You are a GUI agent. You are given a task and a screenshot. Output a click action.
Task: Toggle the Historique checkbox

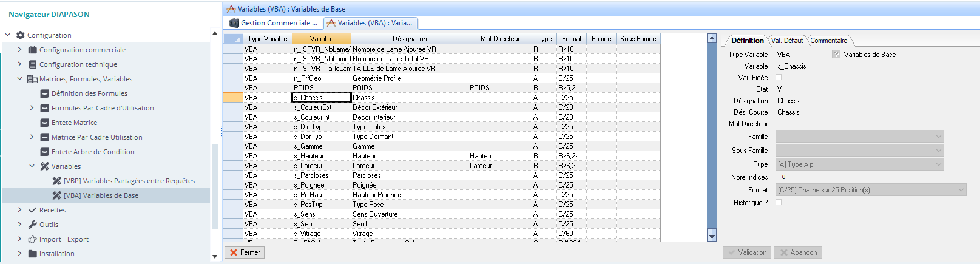pos(779,202)
